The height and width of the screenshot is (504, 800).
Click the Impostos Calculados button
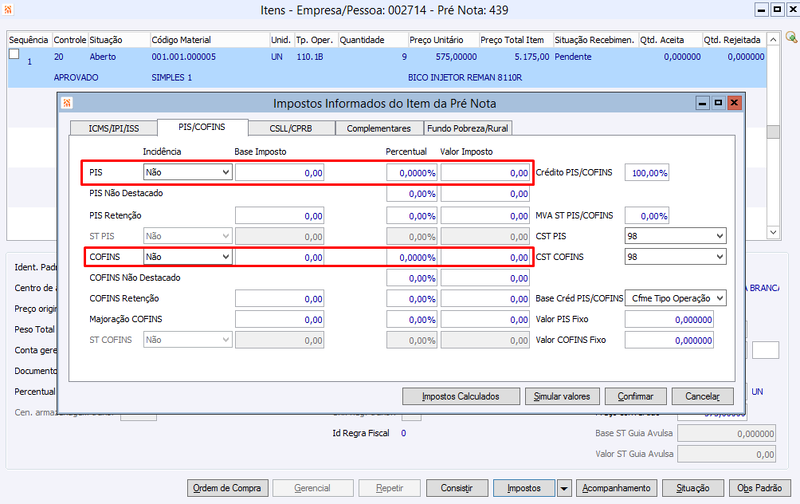pyautogui.click(x=461, y=396)
